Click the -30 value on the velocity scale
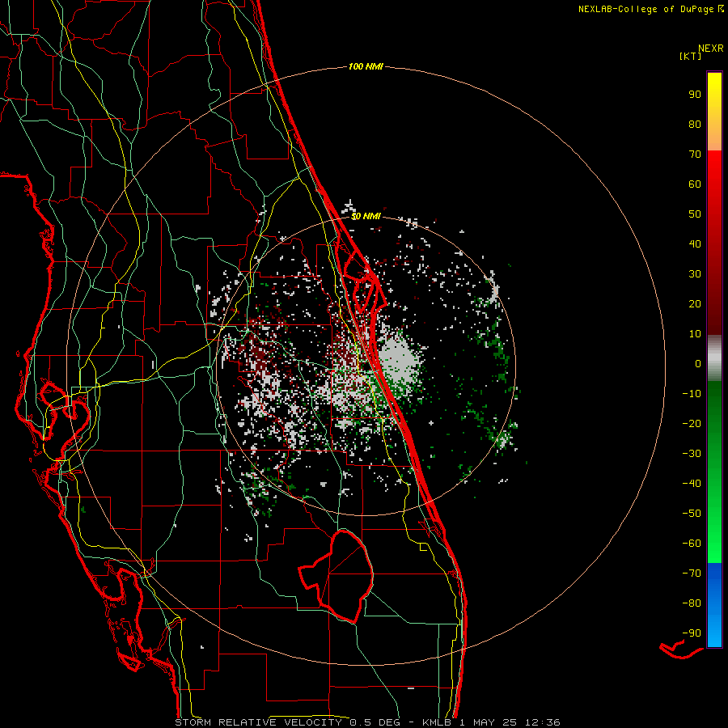Screen dimensions: 728x728 pos(692,454)
